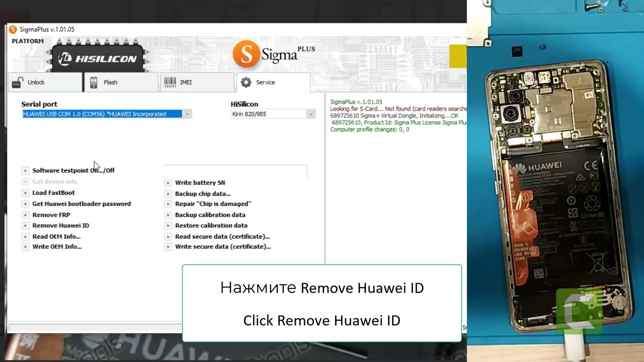644x362 pixels.
Task: Open the Unlock tab
Action: point(45,82)
